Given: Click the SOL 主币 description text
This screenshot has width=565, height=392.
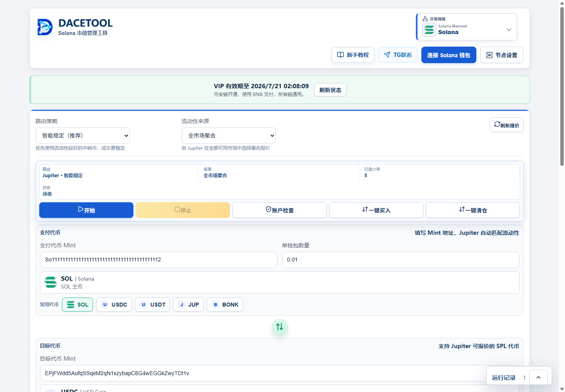Looking at the screenshot, I should coord(72,287).
